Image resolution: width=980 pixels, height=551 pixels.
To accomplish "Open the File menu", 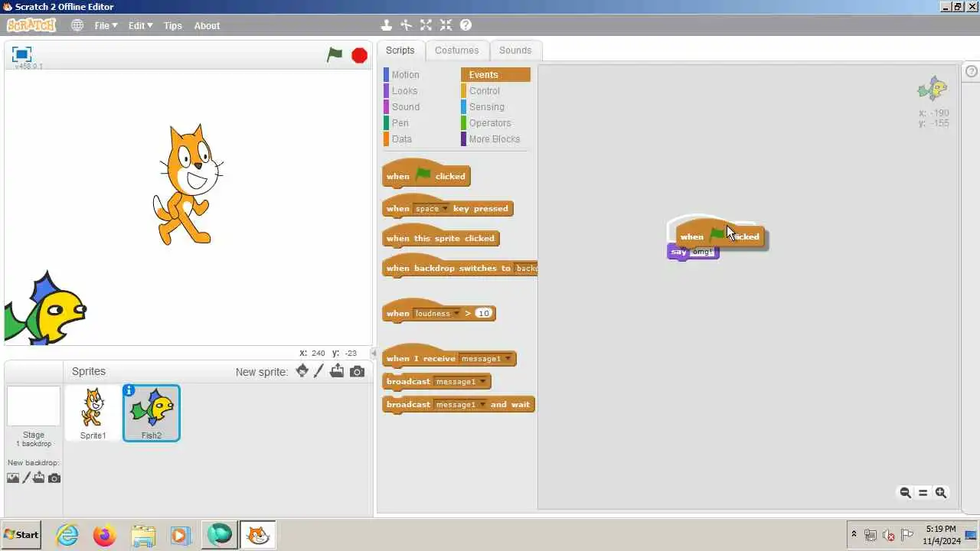I will (106, 25).
